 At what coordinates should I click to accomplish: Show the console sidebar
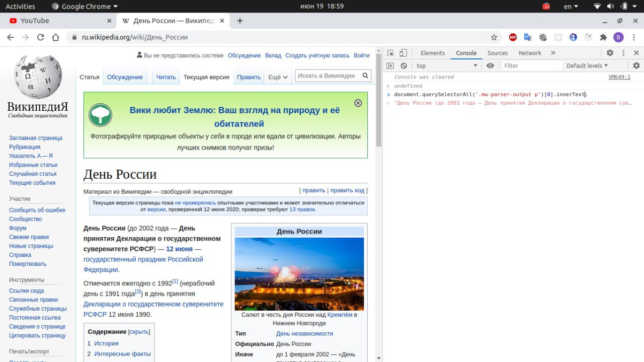pos(390,66)
